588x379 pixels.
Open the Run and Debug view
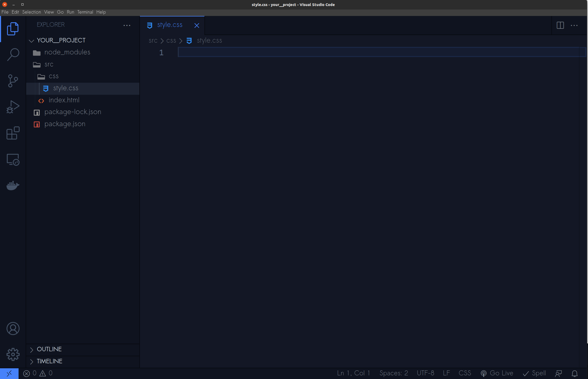[13, 107]
